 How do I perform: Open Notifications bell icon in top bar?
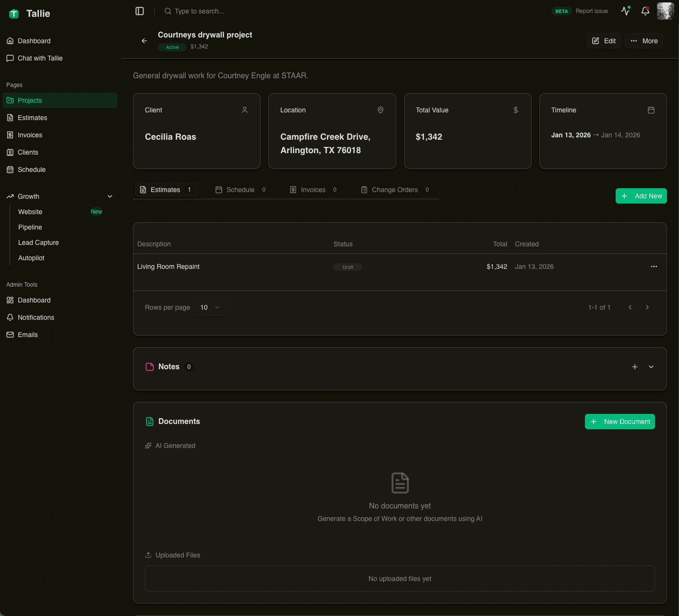click(x=645, y=11)
